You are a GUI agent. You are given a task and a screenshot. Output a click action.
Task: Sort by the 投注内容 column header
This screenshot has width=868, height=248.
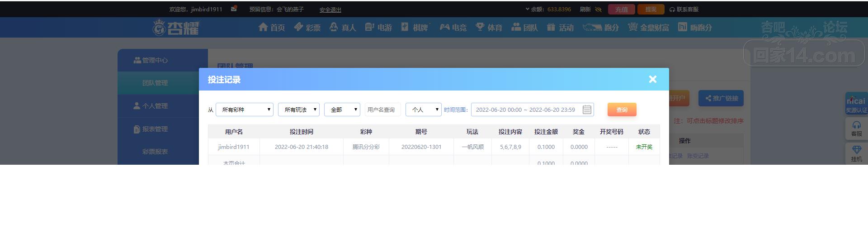[510, 132]
